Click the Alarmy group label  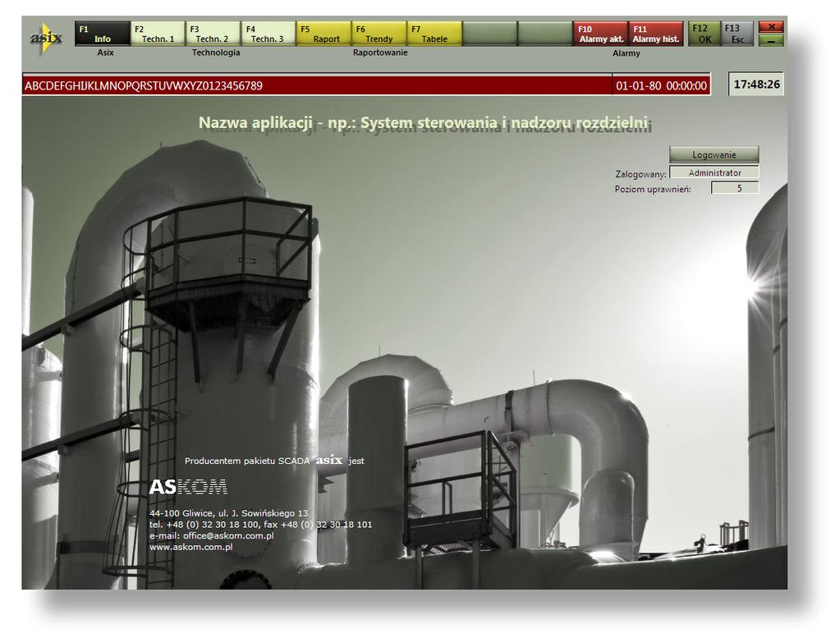627,53
